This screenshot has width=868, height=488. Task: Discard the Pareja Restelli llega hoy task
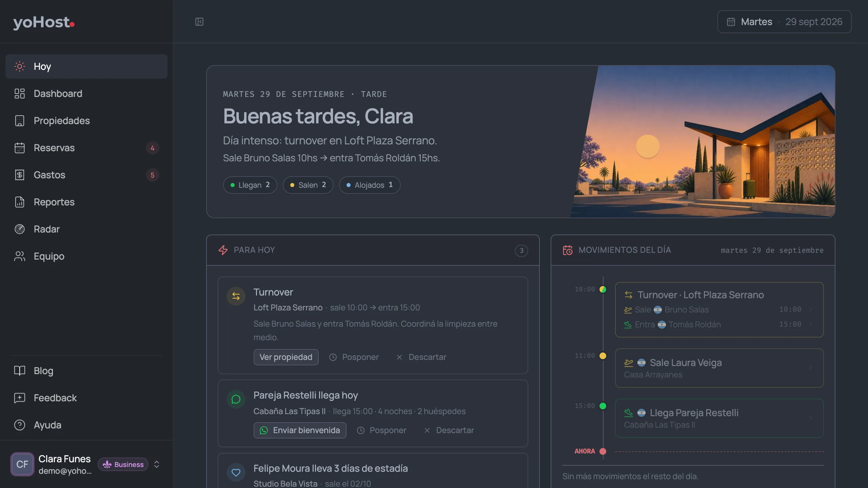tap(449, 430)
